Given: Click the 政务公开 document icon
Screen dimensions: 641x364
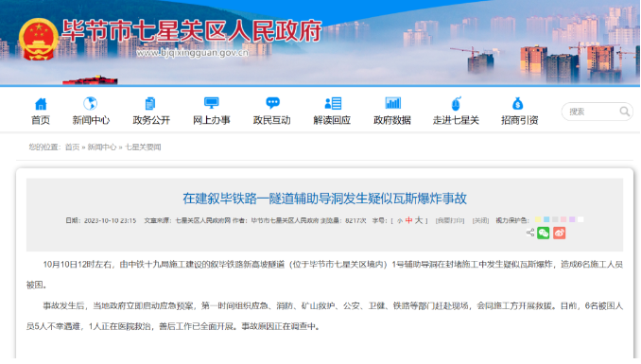Looking at the screenshot, I should click(x=150, y=103).
